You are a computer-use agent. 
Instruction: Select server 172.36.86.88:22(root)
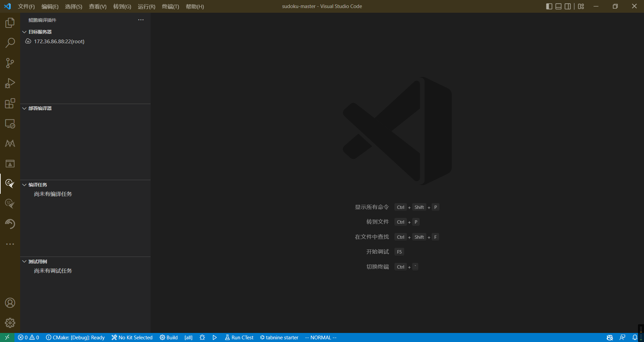(59, 41)
